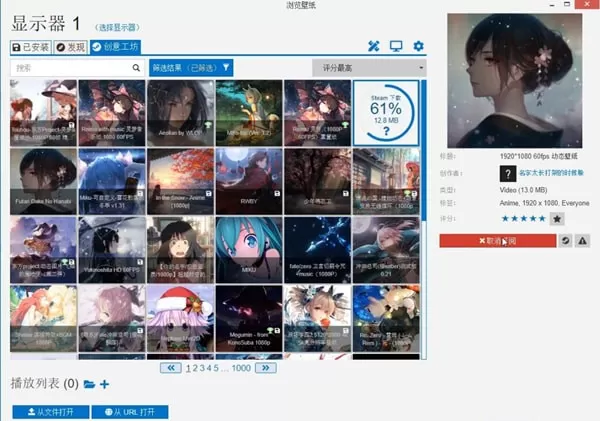600x421 pixels.
Task: Select the Santa hat girl wallpaper thumbnail
Action: [180, 318]
